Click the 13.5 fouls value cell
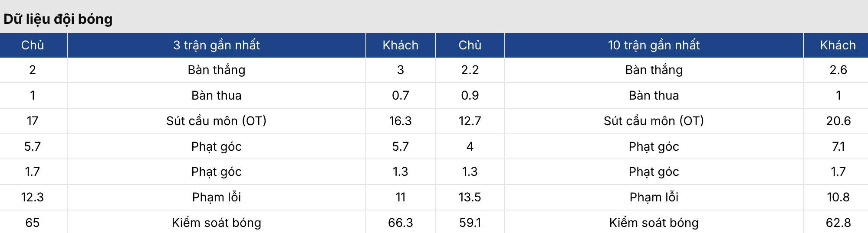Image resolution: width=868 pixels, height=233 pixels. click(470, 197)
